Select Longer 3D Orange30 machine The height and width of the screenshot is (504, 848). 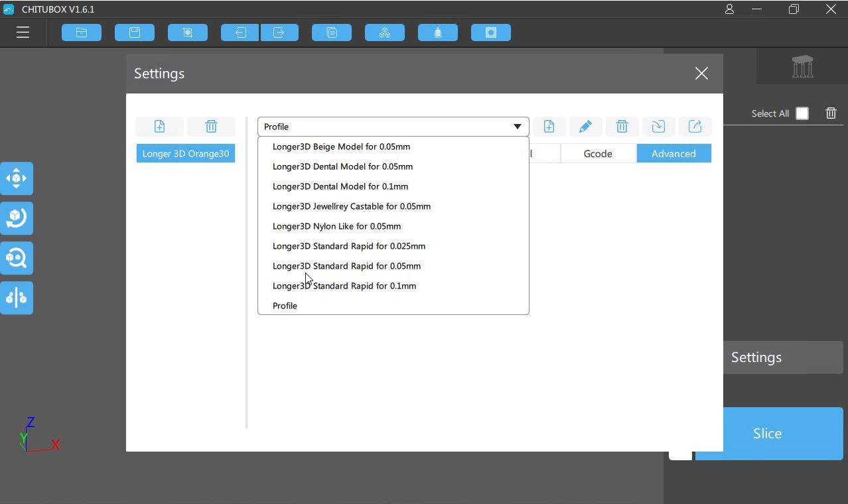[186, 153]
